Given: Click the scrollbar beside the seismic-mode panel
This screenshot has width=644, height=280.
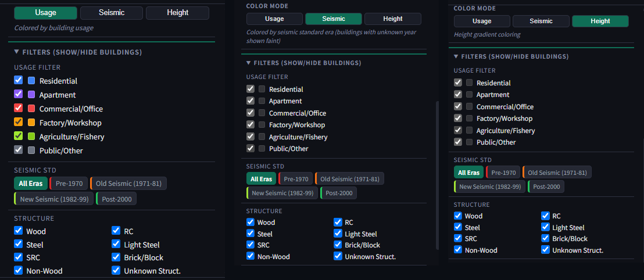Looking at the screenshot, I should pyautogui.click(x=437, y=175).
